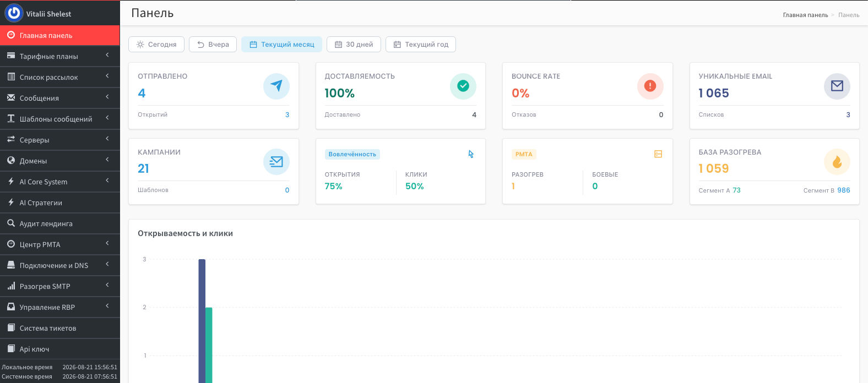The width and height of the screenshot is (868, 383).
Task: Click the red exclamation icon in Bounce Rate card
Action: pyautogui.click(x=650, y=86)
